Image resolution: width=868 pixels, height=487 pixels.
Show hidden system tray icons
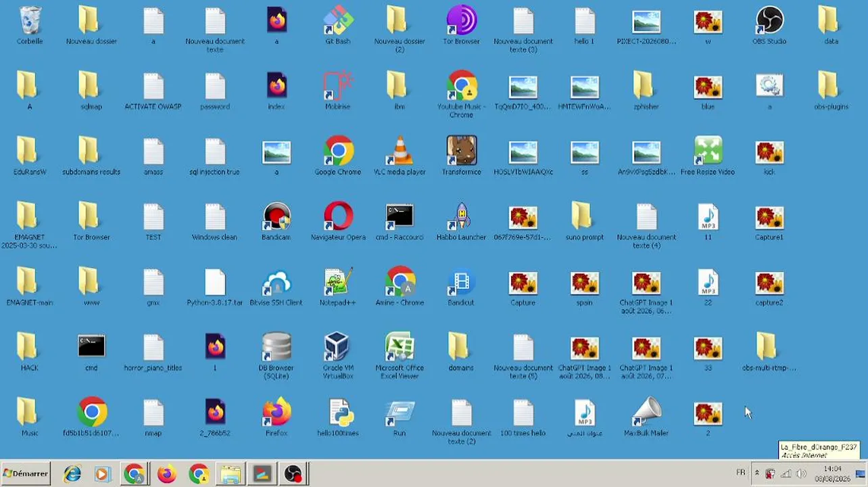click(x=756, y=473)
